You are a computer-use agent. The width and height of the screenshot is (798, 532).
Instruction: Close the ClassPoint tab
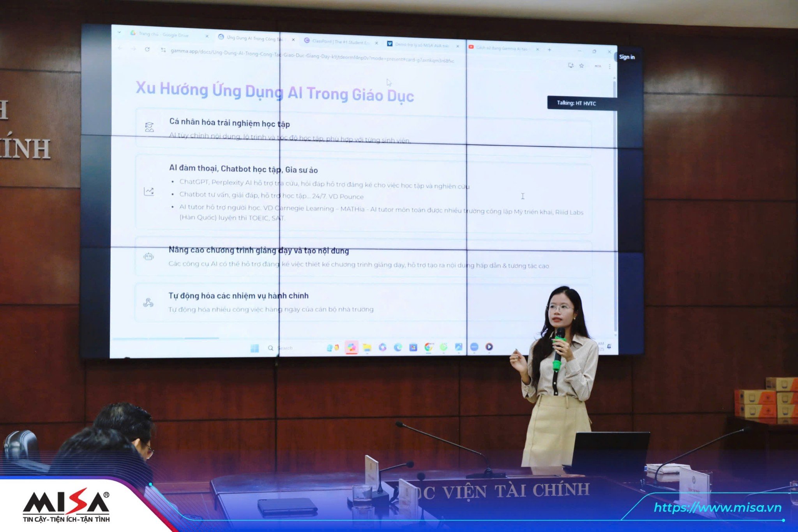point(376,43)
